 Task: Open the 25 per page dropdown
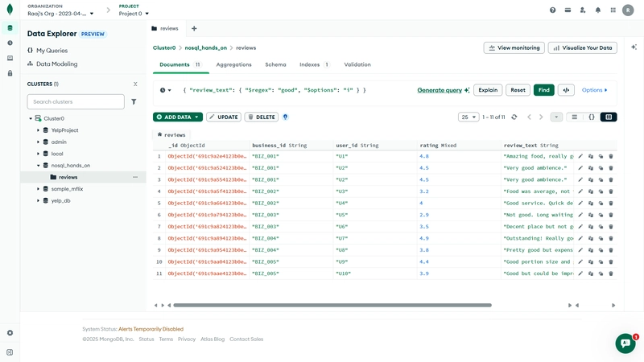point(469,117)
